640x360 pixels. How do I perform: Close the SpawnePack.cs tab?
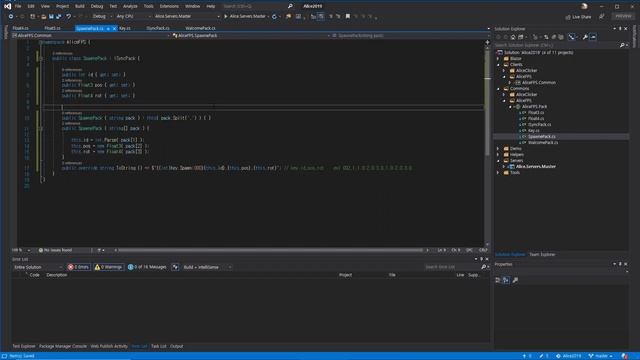click(114, 28)
